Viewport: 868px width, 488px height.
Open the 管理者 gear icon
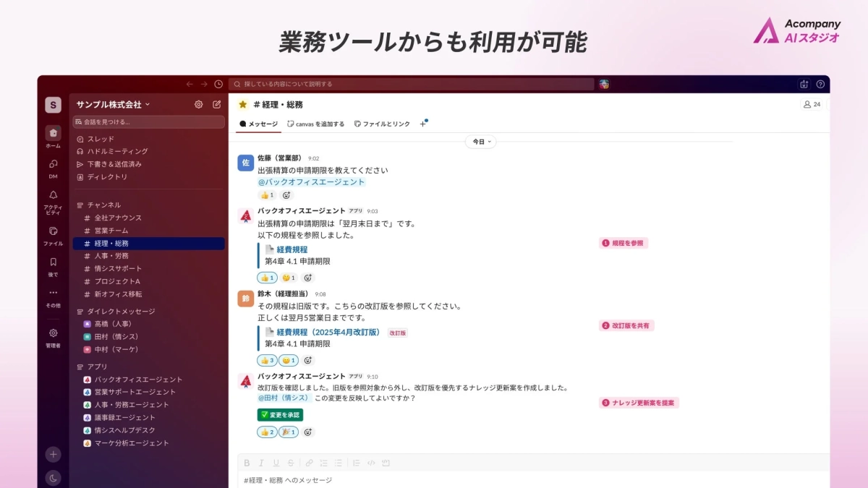53,333
